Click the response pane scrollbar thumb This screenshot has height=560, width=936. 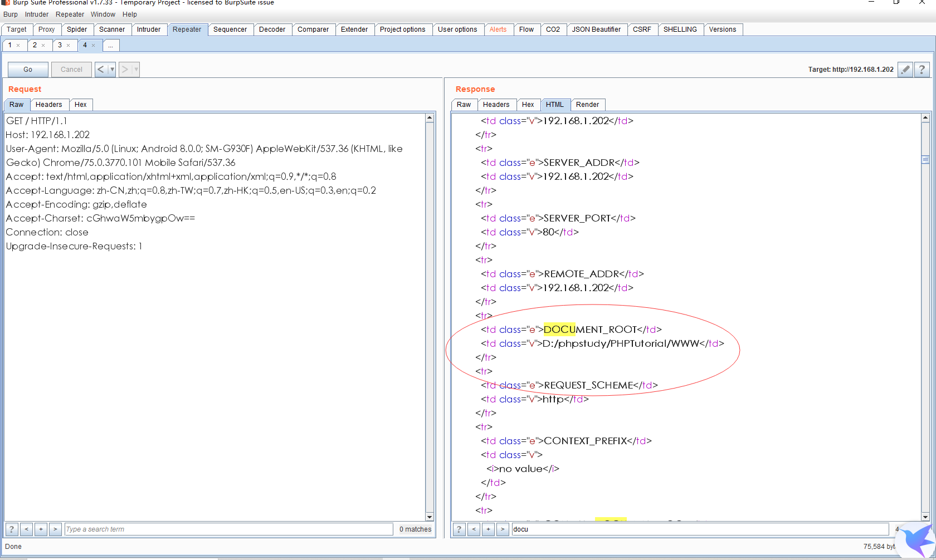click(925, 160)
